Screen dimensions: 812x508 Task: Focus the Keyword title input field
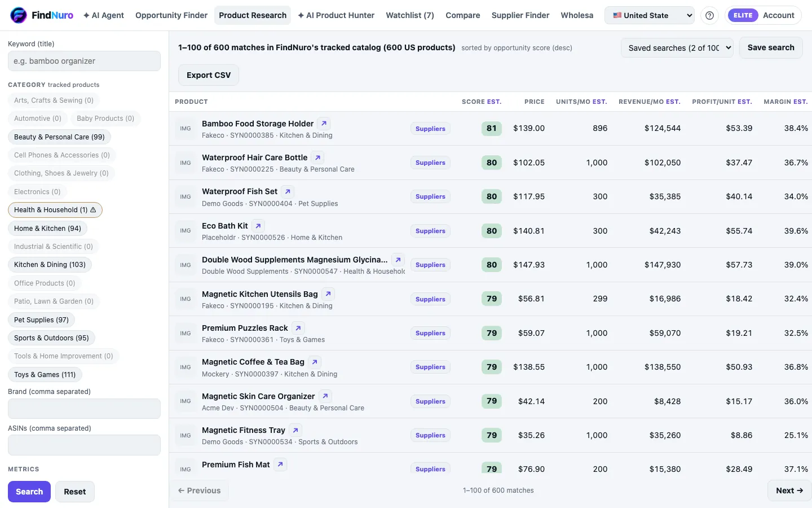[x=84, y=61]
